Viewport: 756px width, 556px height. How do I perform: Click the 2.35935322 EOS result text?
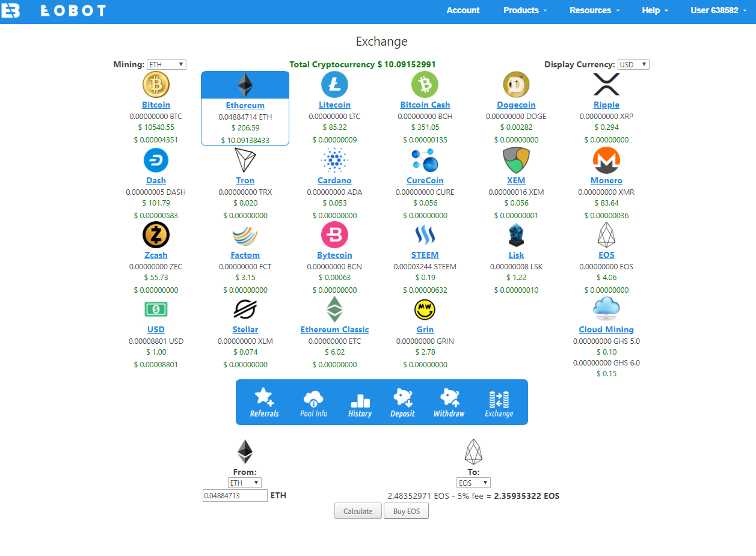coord(527,496)
